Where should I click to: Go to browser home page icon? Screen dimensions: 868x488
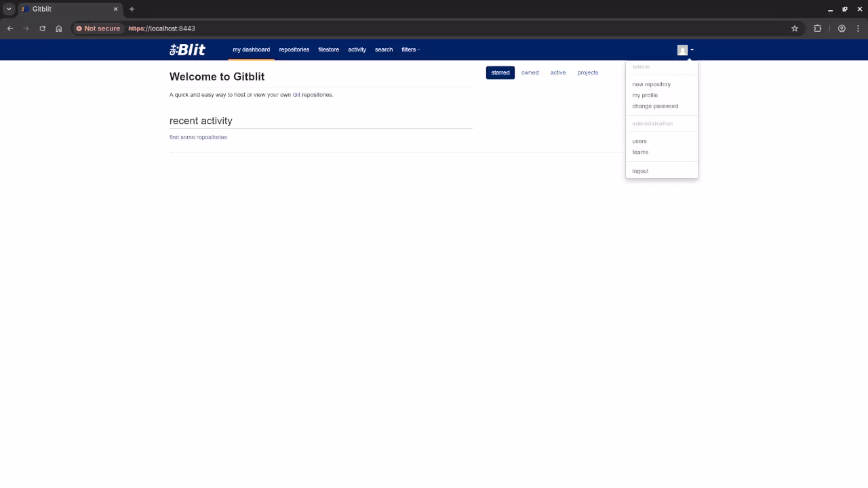[x=59, y=28]
